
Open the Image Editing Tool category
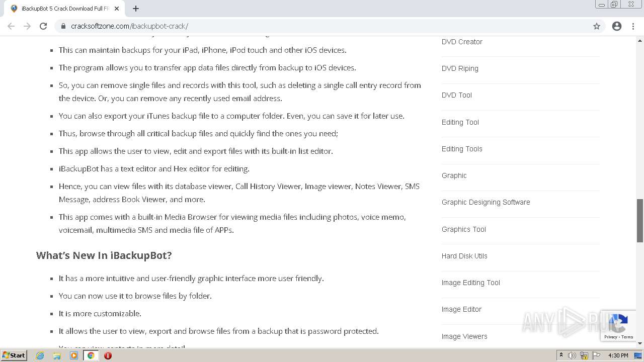471,283
